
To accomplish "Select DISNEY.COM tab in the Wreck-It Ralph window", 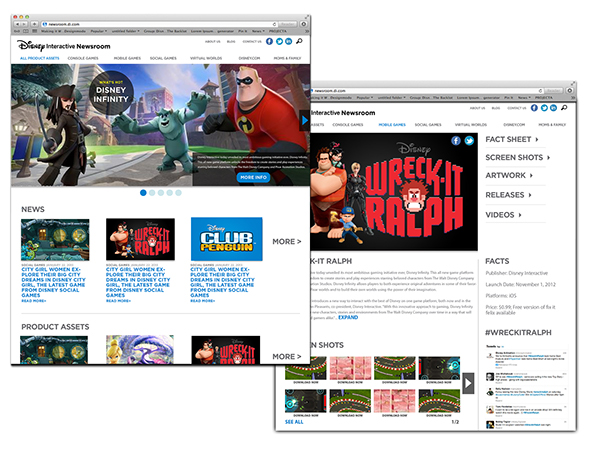I will (514, 125).
